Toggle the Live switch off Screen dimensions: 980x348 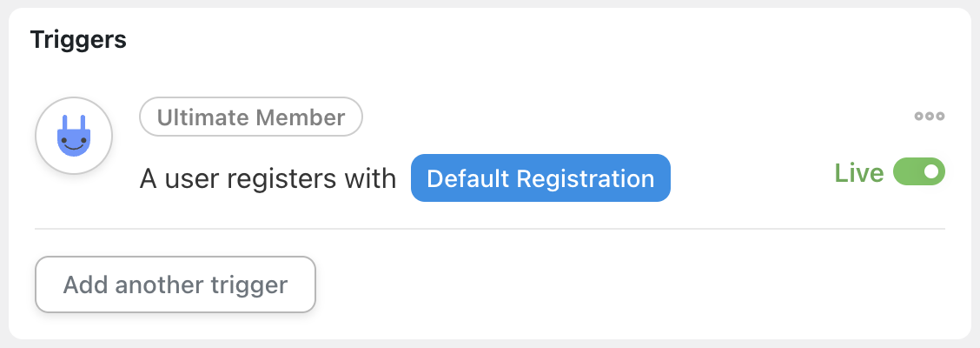coord(919,171)
